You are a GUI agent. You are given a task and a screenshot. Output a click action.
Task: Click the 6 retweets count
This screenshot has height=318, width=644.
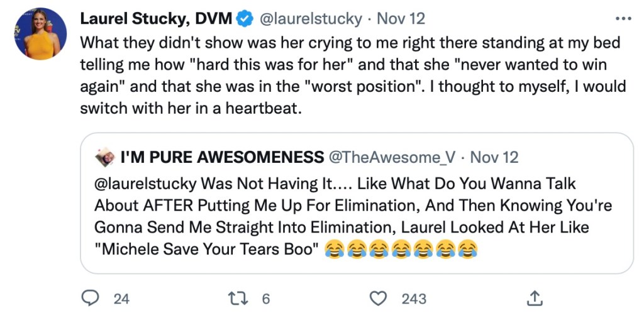point(265,299)
